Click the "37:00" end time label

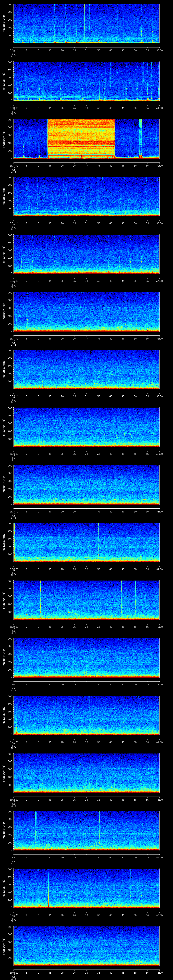point(159,454)
